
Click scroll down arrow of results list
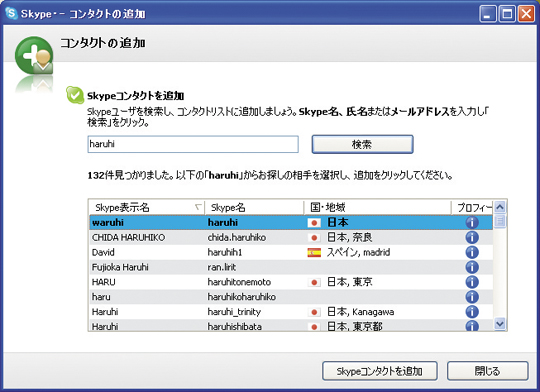500,324
